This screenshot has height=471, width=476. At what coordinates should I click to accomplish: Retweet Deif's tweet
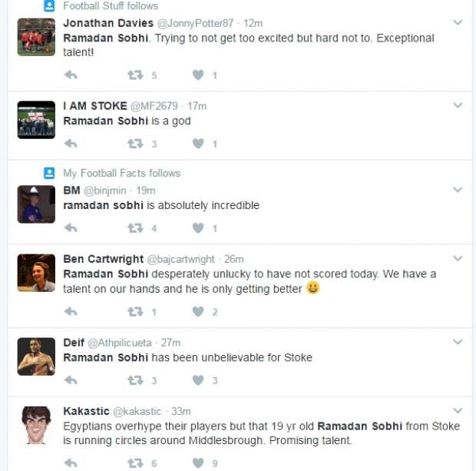click(x=135, y=380)
